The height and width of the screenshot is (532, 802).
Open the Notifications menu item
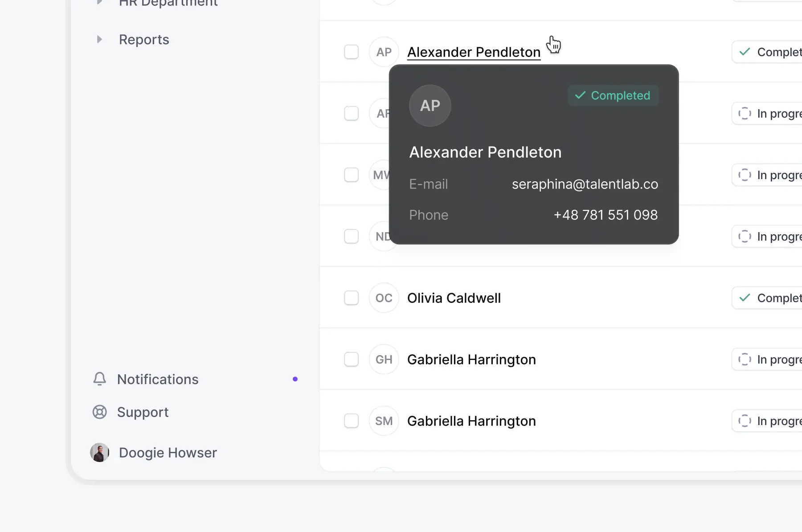pyautogui.click(x=158, y=379)
